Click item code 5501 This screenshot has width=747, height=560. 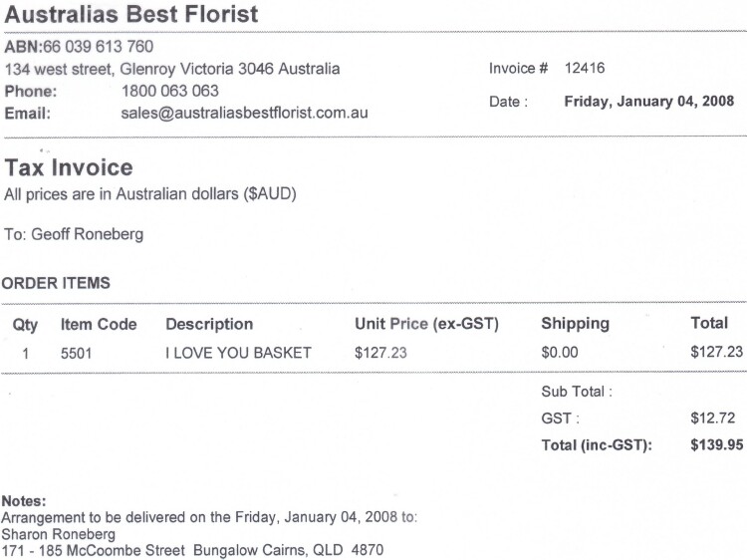tap(76, 353)
